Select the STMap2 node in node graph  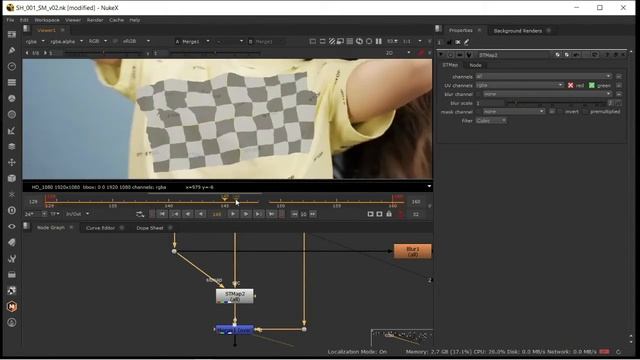coord(235,296)
